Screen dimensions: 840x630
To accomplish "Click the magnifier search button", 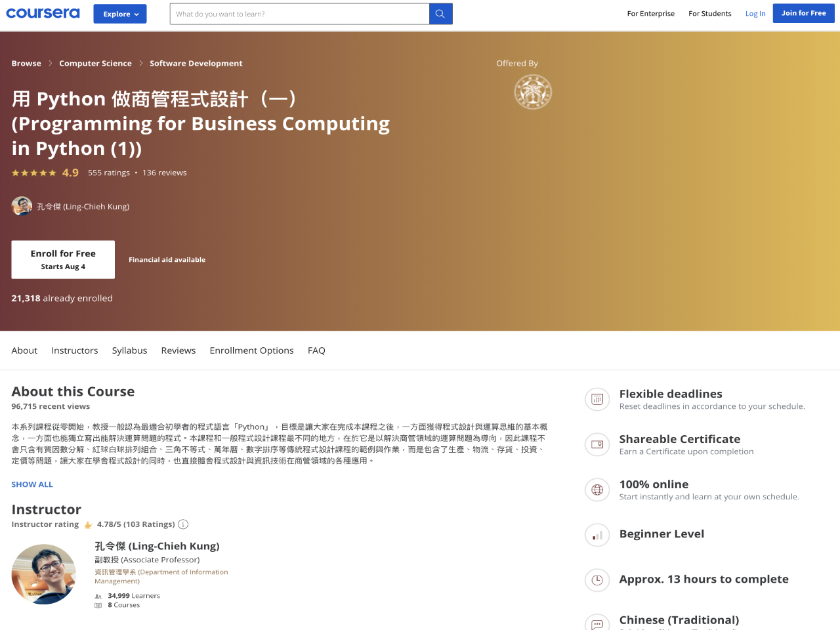I will click(x=441, y=14).
